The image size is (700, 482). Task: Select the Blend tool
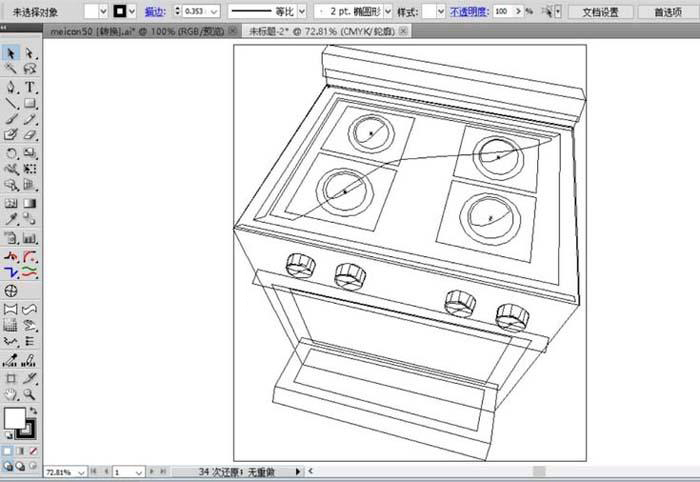[30, 219]
